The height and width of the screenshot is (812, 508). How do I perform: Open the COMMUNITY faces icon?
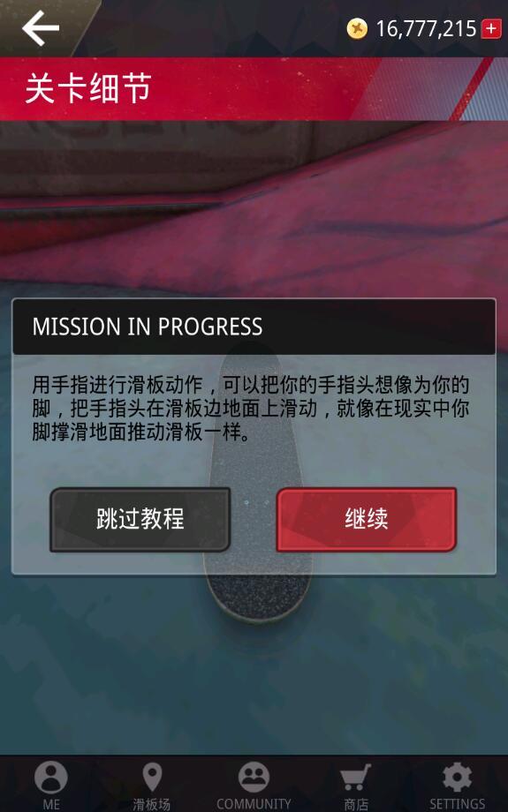254,777
